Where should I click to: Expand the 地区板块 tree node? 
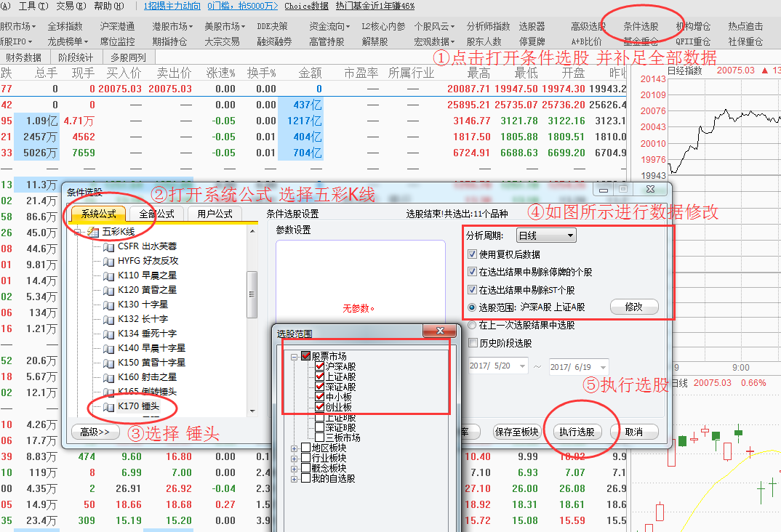click(295, 448)
